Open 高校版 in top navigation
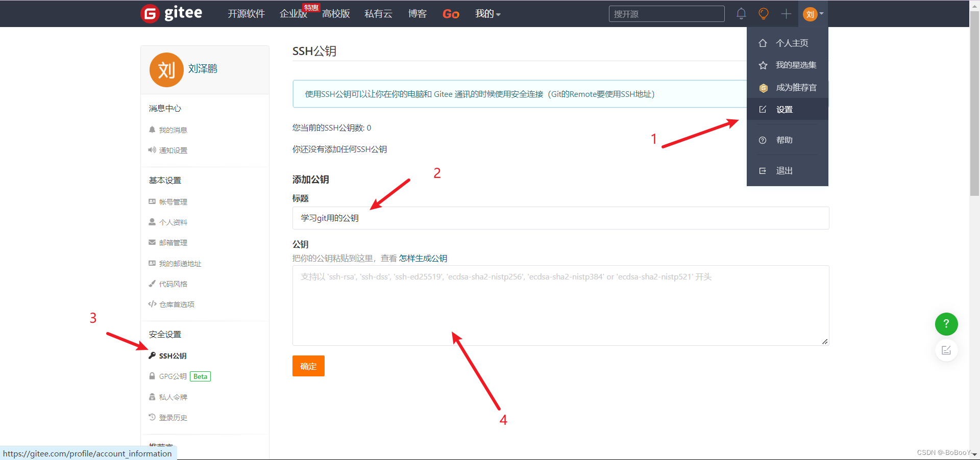 pyautogui.click(x=336, y=14)
